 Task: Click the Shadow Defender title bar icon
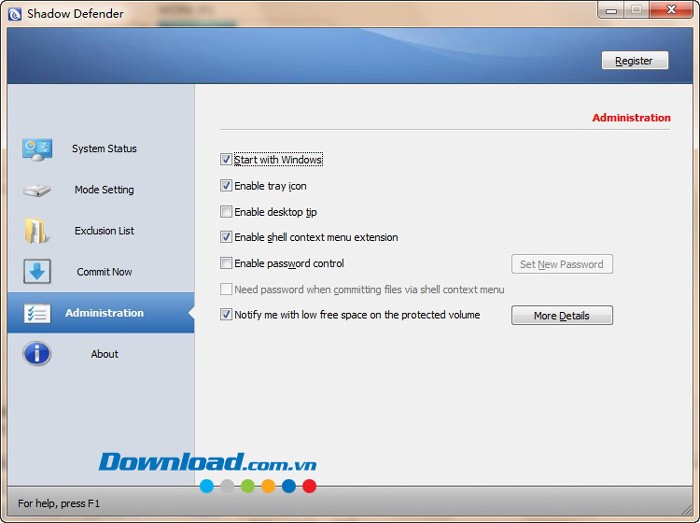[15, 14]
